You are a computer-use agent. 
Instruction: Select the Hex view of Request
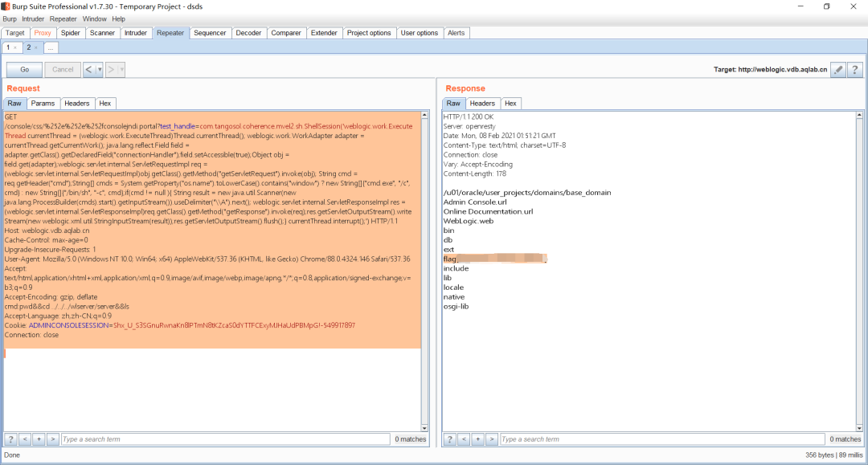105,104
